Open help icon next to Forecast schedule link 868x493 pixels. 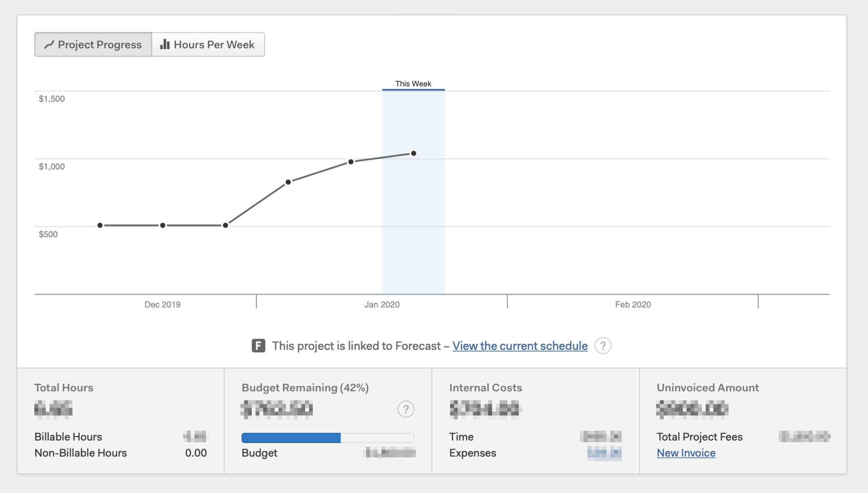coord(603,346)
